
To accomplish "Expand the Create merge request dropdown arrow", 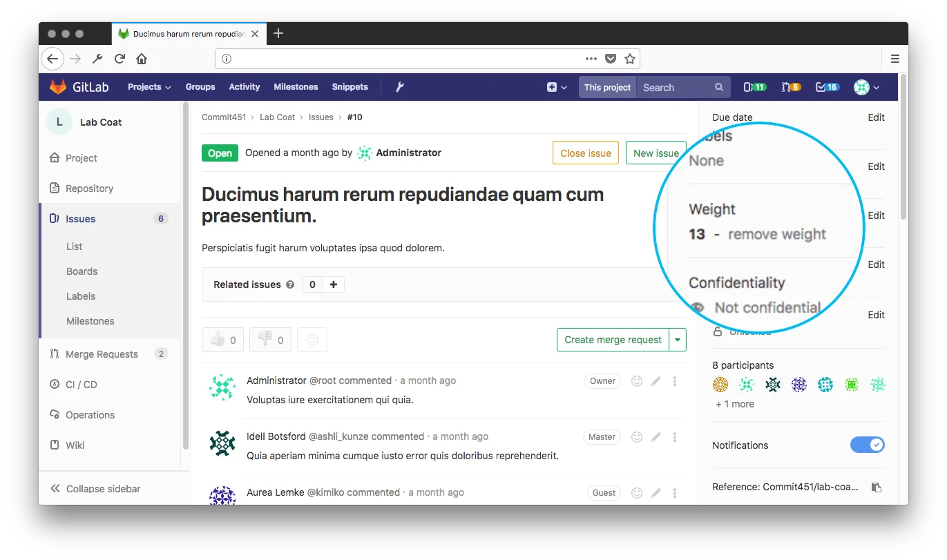I will pyautogui.click(x=678, y=340).
